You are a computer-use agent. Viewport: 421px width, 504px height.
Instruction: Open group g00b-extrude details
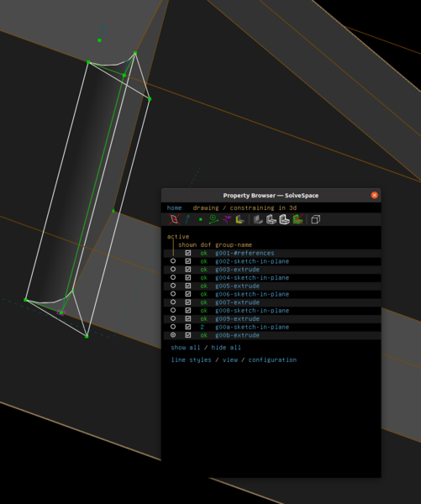tap(237, 335)
